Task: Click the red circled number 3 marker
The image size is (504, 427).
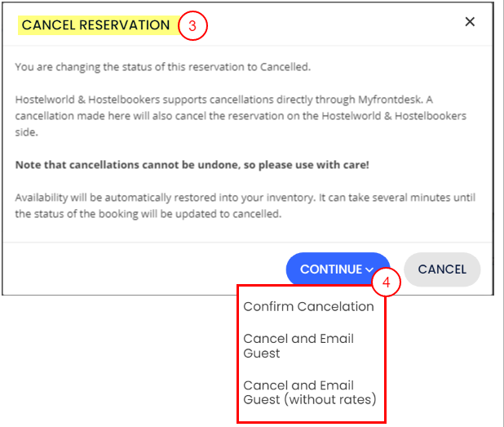Action: [x=192, y=25]
